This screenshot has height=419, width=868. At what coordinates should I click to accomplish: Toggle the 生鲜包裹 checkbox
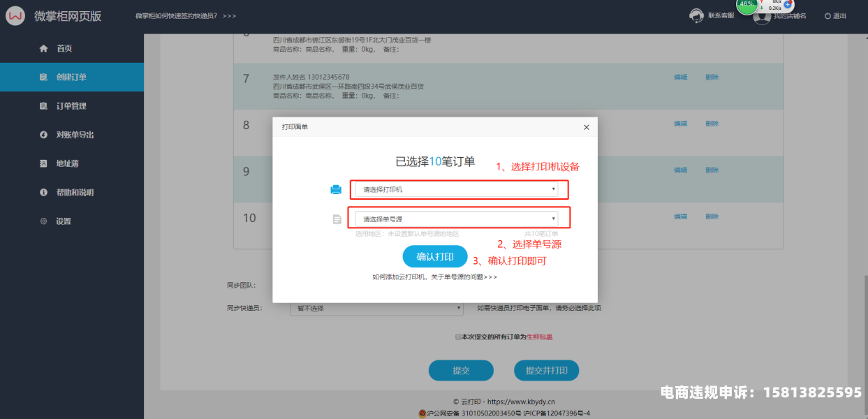(x=458, y=337)
